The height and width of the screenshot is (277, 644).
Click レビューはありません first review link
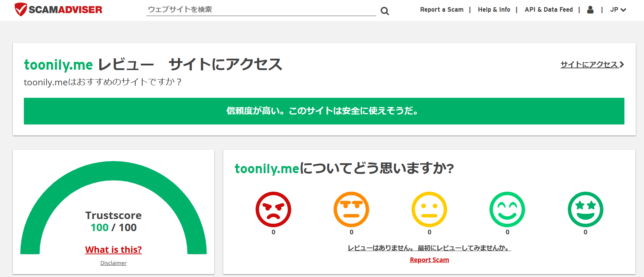click(429, 248)
